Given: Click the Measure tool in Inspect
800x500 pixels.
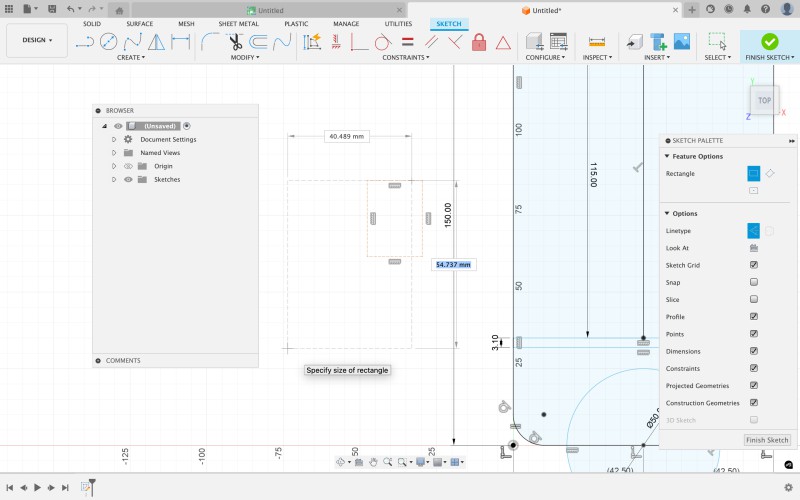Looking at the screenshot, I should pos(597,42).
